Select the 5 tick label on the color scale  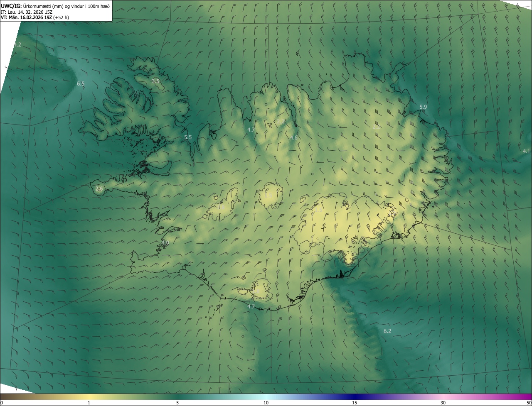click(177, 403)
